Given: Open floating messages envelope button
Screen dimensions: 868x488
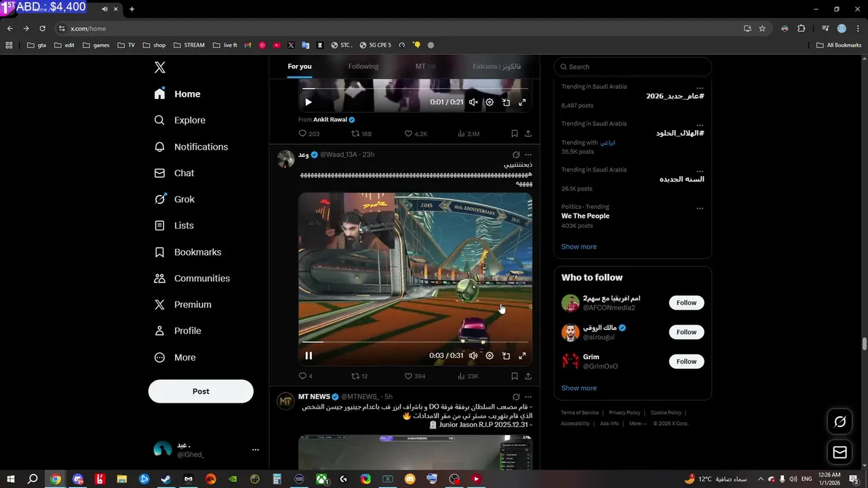Looking at the screenshot, I should (840, 452).
